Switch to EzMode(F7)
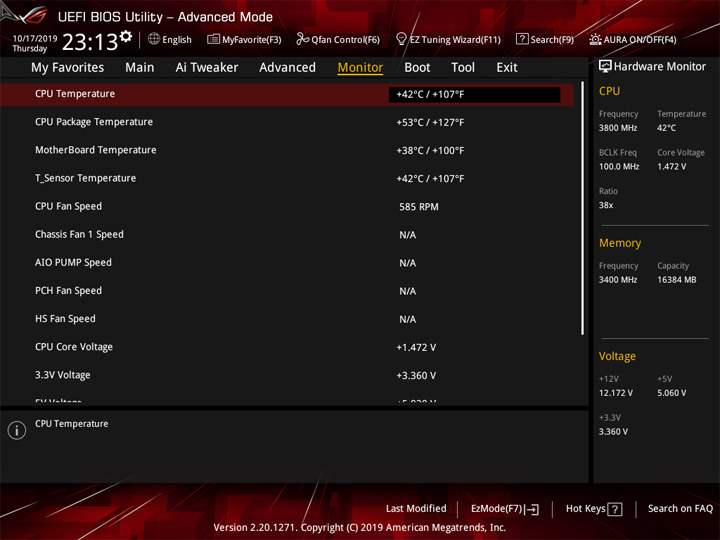This screenshot has width=720, height=540. 505,509
